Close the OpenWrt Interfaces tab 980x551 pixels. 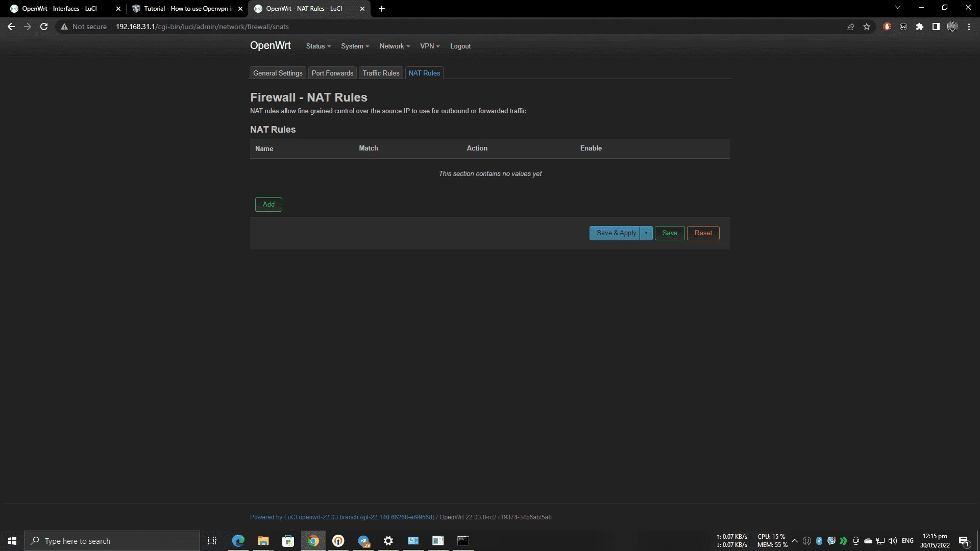(x=118, y=9)
